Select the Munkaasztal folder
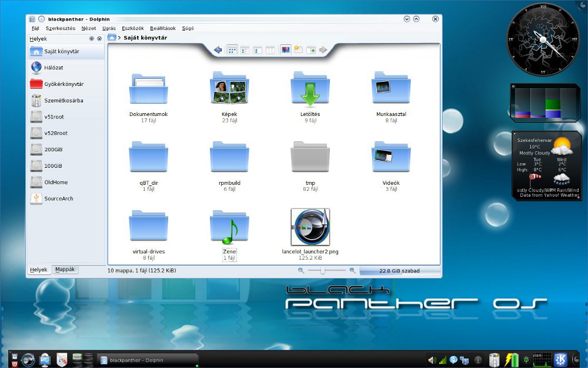 pos(391,98)
